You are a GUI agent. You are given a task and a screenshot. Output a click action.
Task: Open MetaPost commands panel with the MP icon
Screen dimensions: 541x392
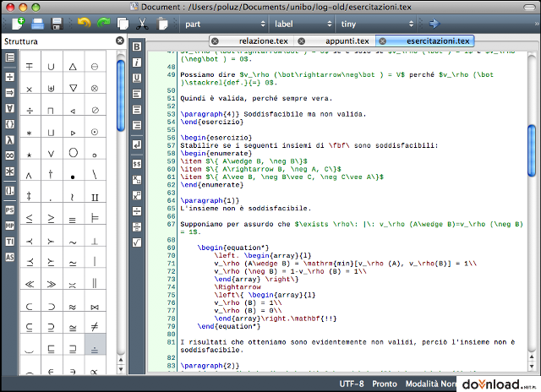coord(9,226)
